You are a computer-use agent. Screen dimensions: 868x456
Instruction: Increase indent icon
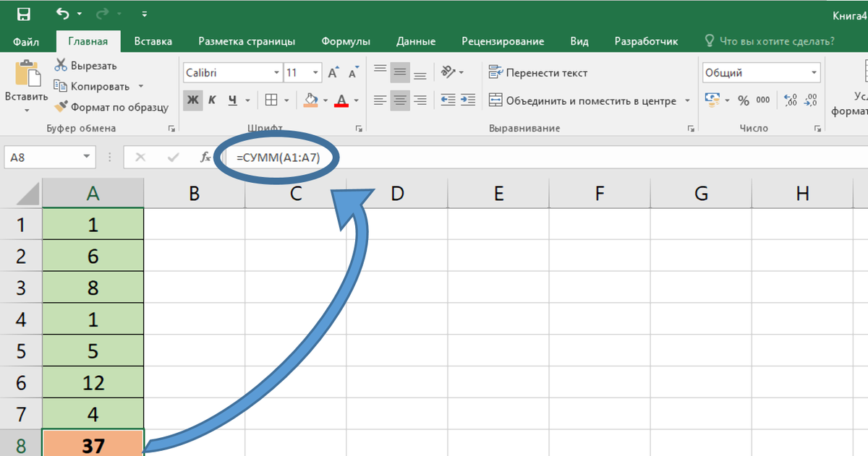[468, 100]
